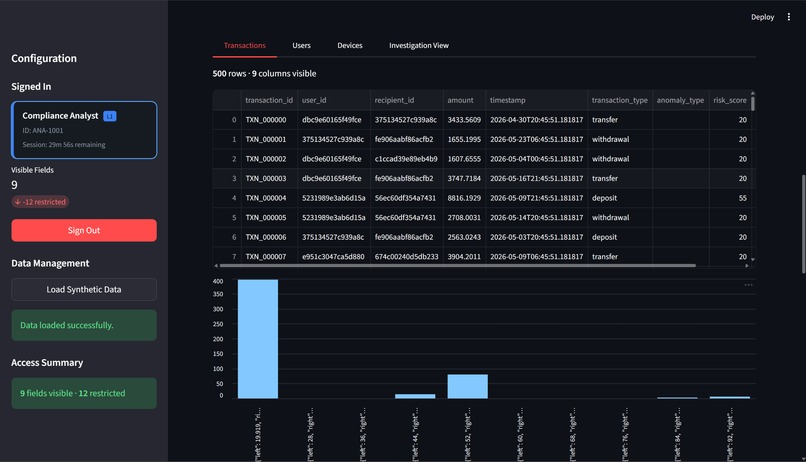Viewport: 806px width, 462px height.
Task: Click timestamp 2026-05-23T06:45:51.181817 cell
Action: point(536,139)
